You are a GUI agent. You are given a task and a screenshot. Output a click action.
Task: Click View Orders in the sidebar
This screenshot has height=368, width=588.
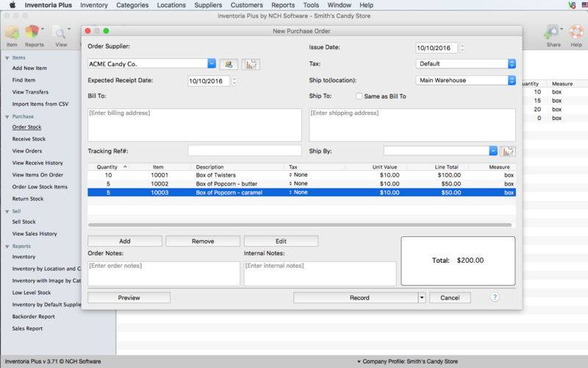(x=27, y=151)
